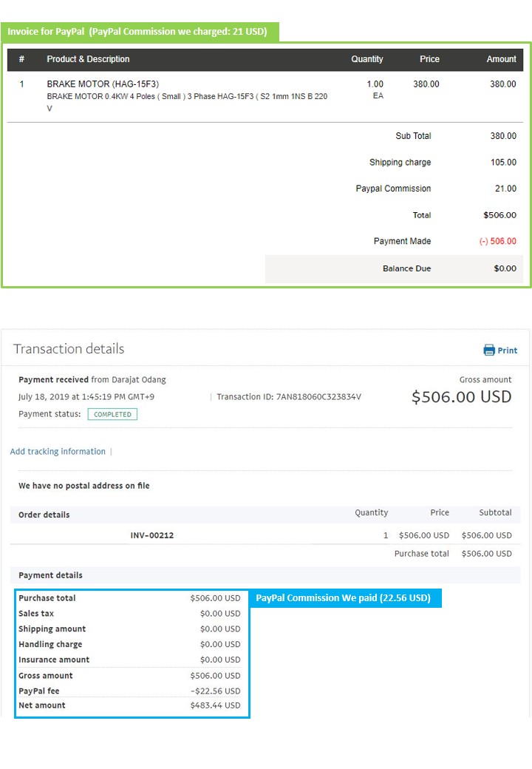This screenshot has width=532, height=769.
Task: Click the printer icon beside Print
Action: (489, 350)
